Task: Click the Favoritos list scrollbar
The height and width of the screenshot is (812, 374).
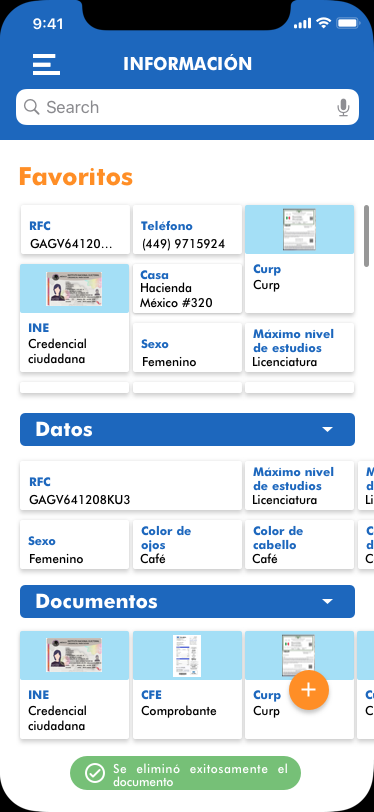Action: click(366, 236)
